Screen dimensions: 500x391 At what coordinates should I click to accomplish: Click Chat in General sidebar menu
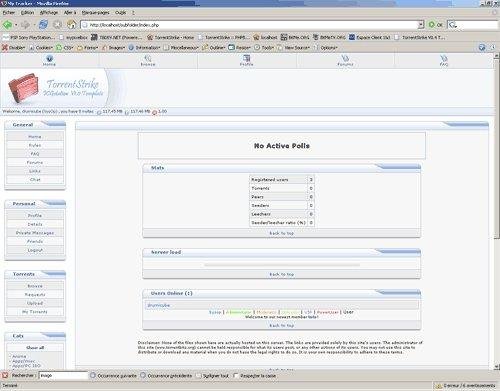(35, 180)
